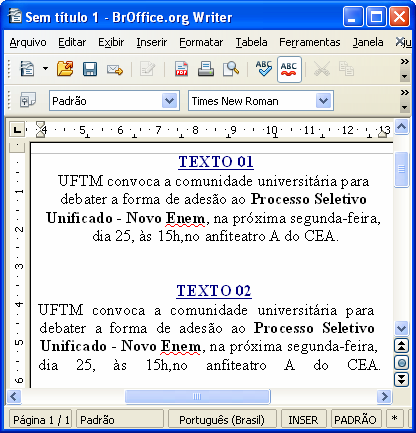This screenshot has width=416, height=433.
Task: Click the vertical scrollbar up arrow
Action: point(401,127)
